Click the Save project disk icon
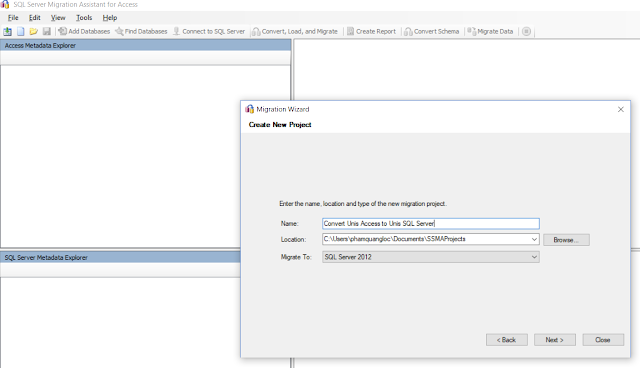The image size is (640, 368). coord(47,31)
